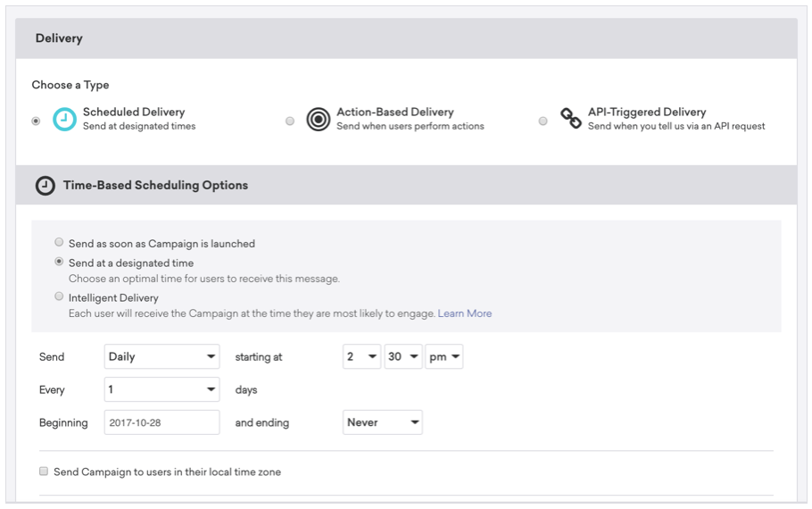The height and width of the screenshot is (509, 812).
Task: Check Send Campaign to users in local time zone
Action: (44, 471)
